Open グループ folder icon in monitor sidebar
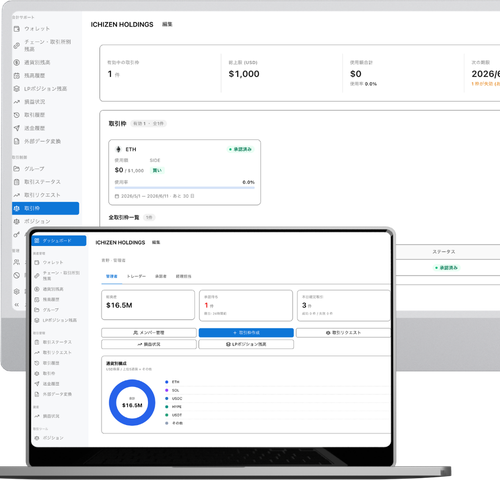This screenshot has width=500, height=480. [17, 169]
